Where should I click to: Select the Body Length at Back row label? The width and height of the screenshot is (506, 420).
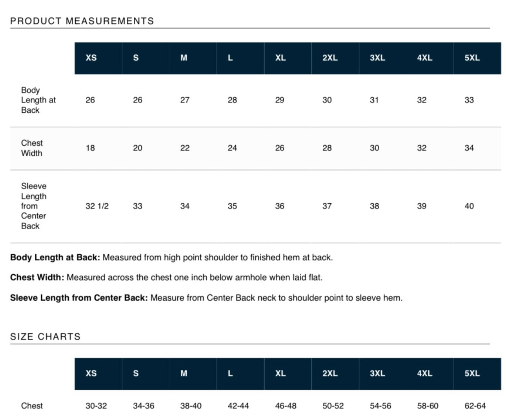[x=38, y=100]
